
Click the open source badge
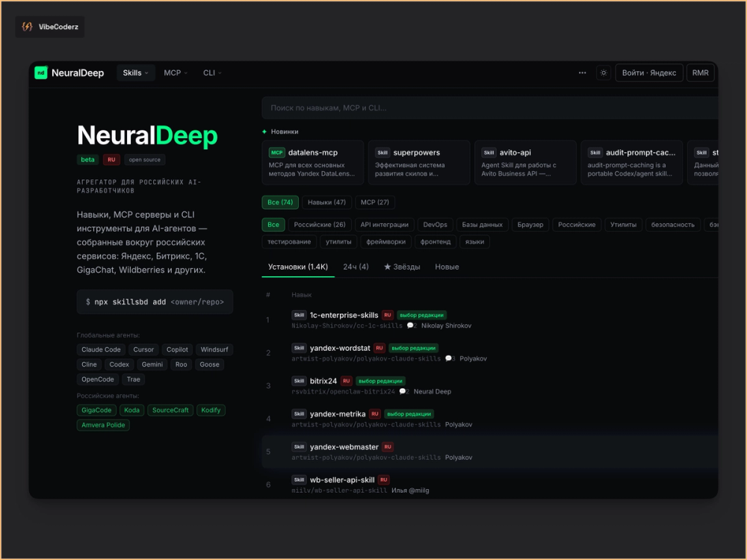click(x=145, y=160)
